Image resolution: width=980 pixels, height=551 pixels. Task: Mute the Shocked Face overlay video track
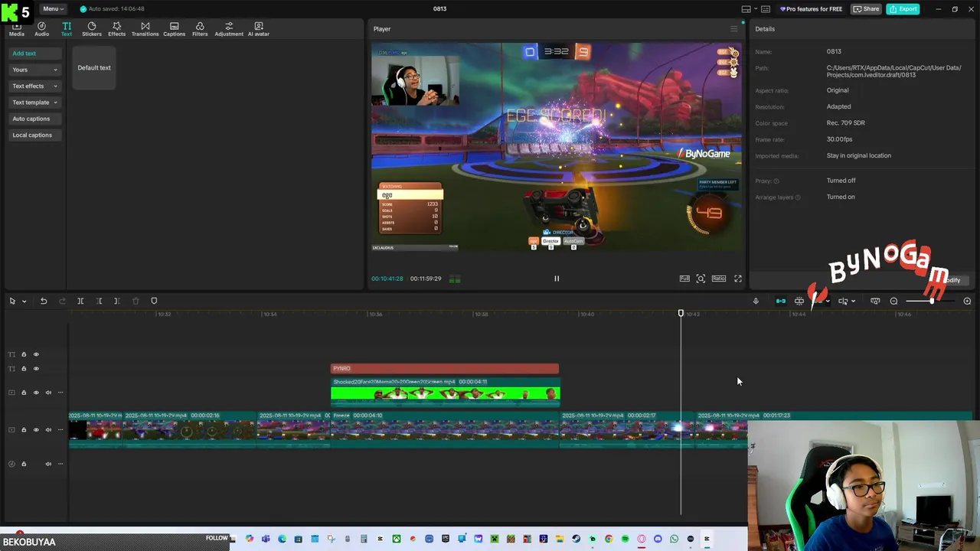click(x=48, y=393)
